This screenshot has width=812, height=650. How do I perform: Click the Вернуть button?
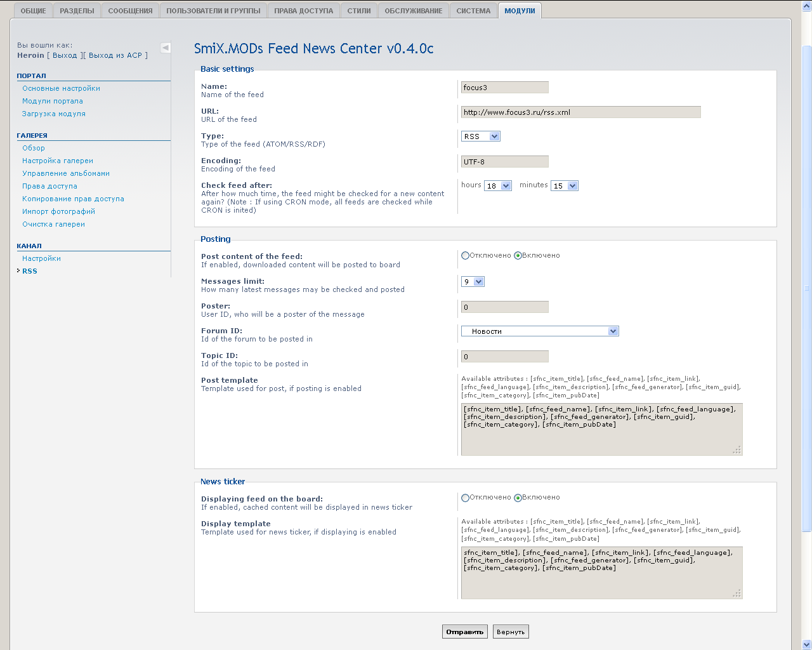coord(511,632)
